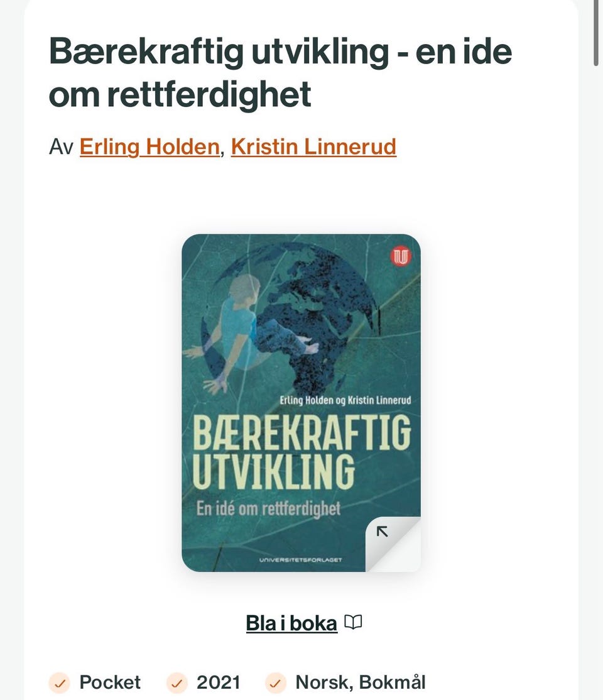Open the Bla i boka preview link

(291, 623)
